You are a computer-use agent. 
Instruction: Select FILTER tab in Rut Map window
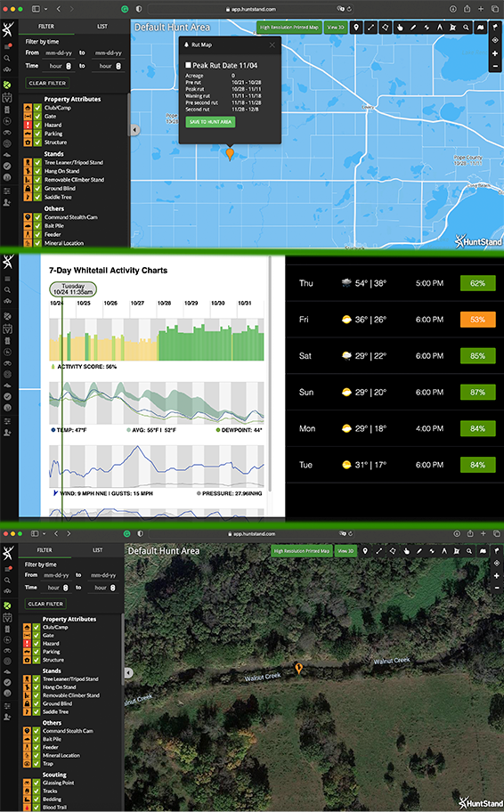[x=46, y=27]
